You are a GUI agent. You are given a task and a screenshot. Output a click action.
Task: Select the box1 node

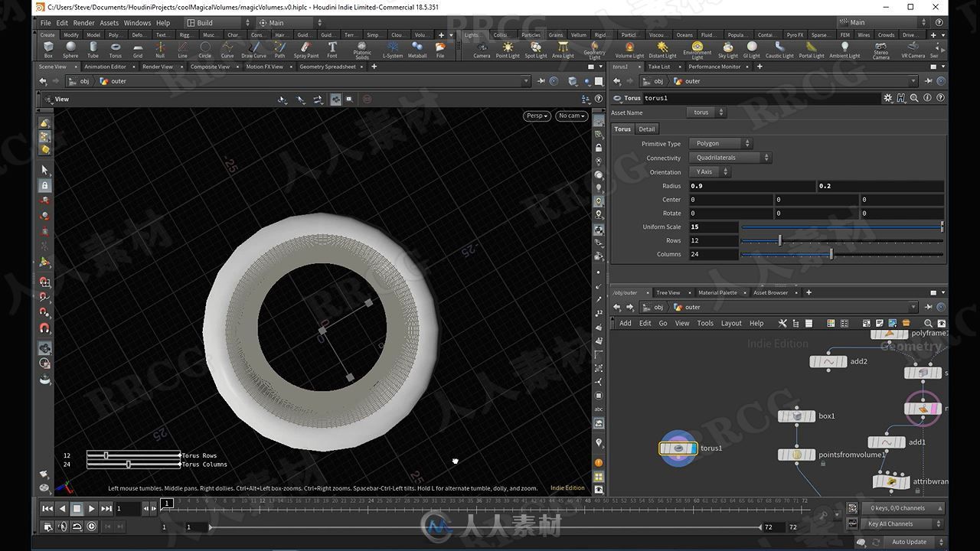tap(796, 416)
